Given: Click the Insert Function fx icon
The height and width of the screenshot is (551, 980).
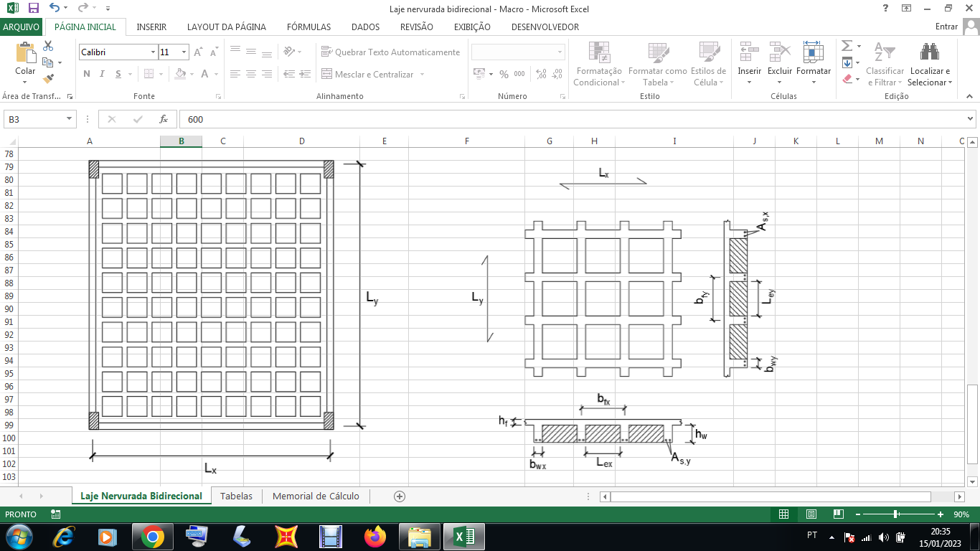Looking at the screenshot, I should click(x=164, y=119).
